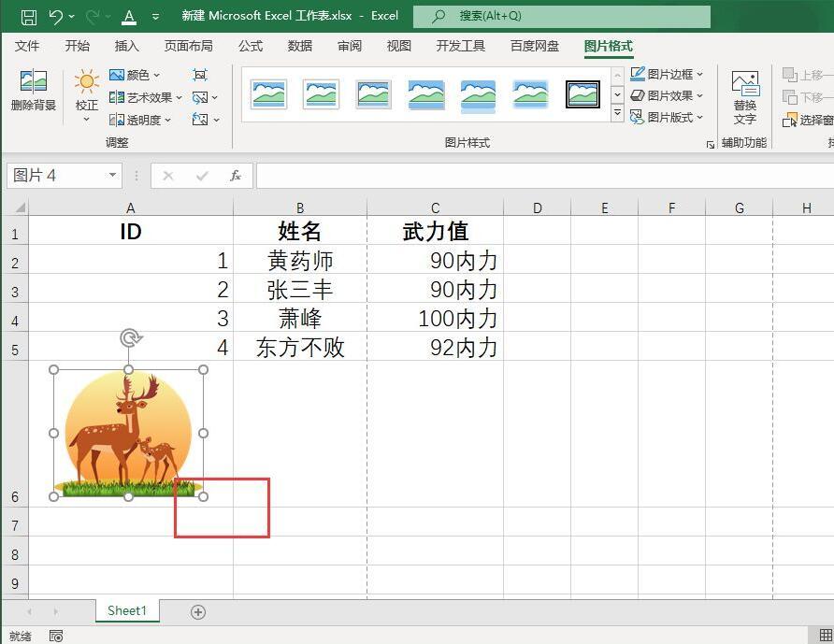Click the Alt Text (替换文字) icon

coord(744,83)
